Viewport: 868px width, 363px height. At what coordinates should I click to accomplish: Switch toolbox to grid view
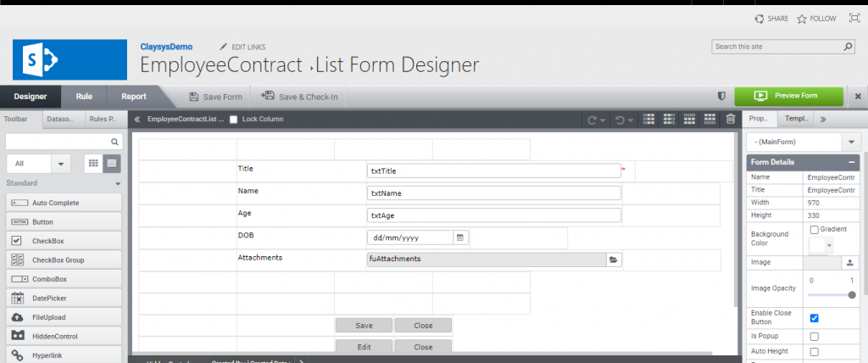(93, 163)
